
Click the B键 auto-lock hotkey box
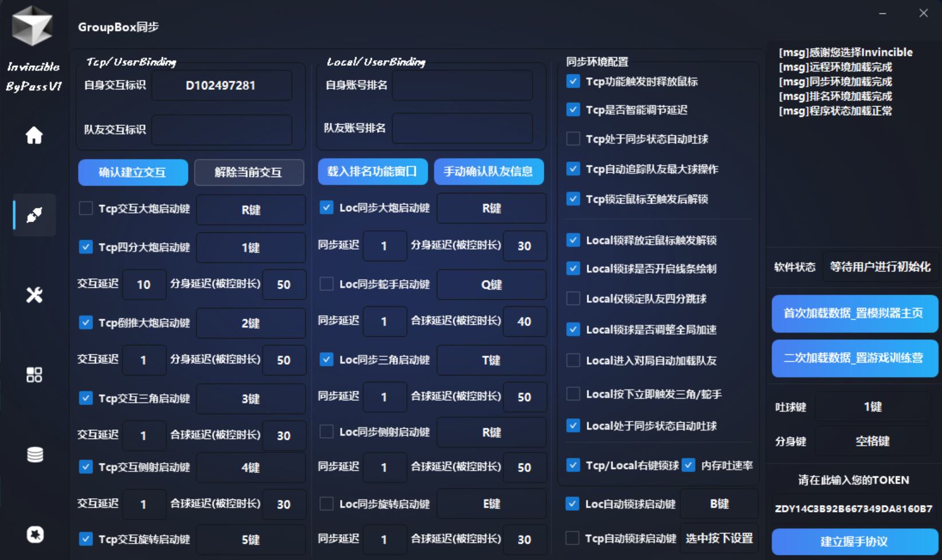pos(720,504)
